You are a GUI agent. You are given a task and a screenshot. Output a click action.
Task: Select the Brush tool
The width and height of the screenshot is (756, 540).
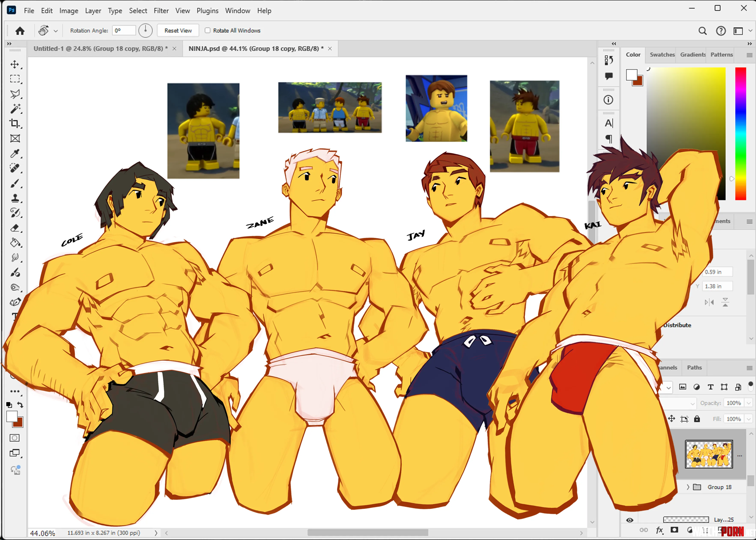[x=15, y=183]
